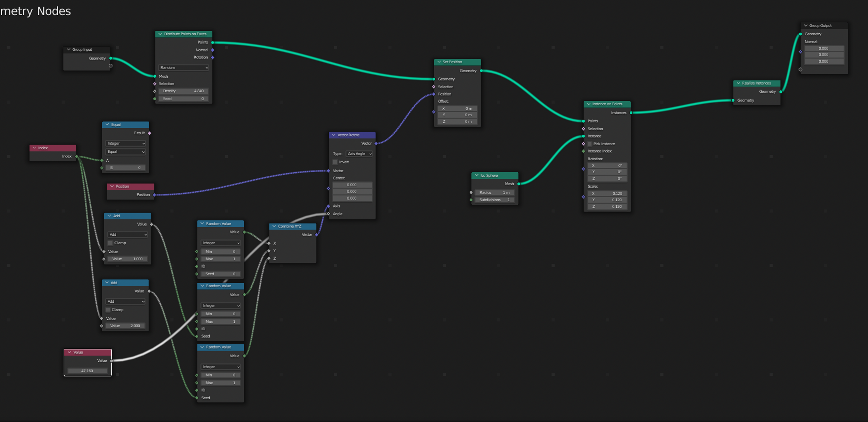The image size is (868, 422).
Task: Click the Rotation output socket on Distribute Points
Action: (x=213, y=58)
